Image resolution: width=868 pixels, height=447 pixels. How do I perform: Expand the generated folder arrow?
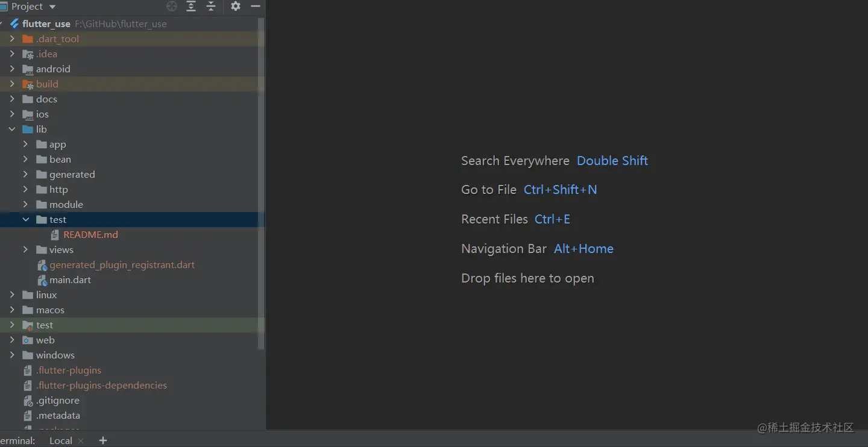coord(25,175)
